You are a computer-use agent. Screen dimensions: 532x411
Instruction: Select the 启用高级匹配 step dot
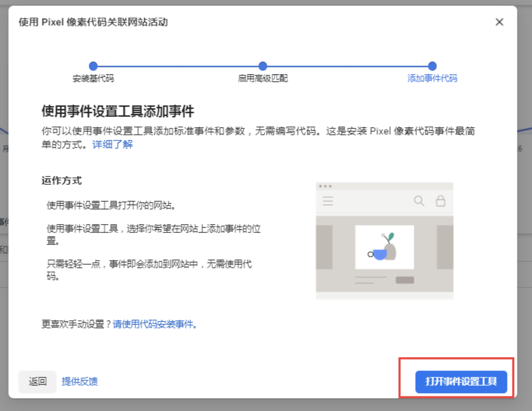click(263, 66)
